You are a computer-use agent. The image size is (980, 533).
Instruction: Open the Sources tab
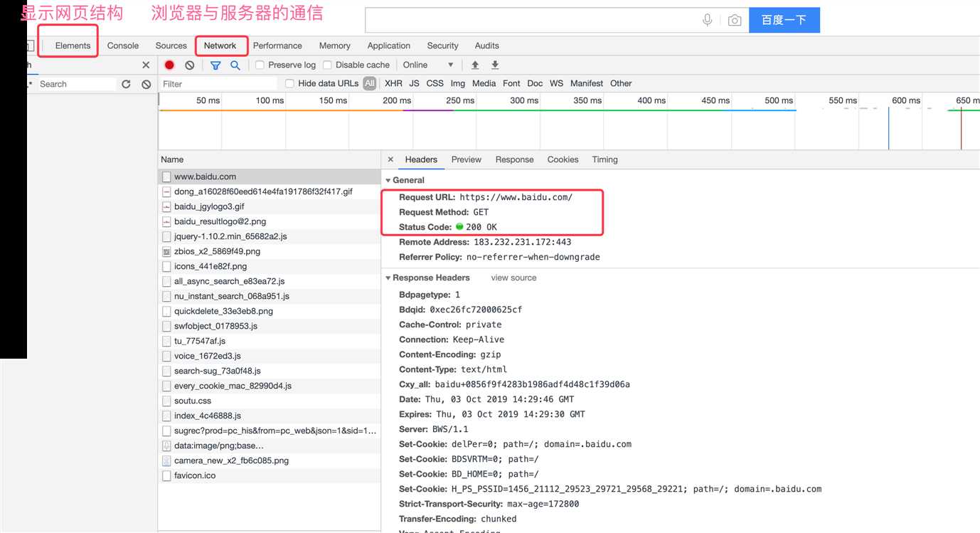(x=171, y=46)
